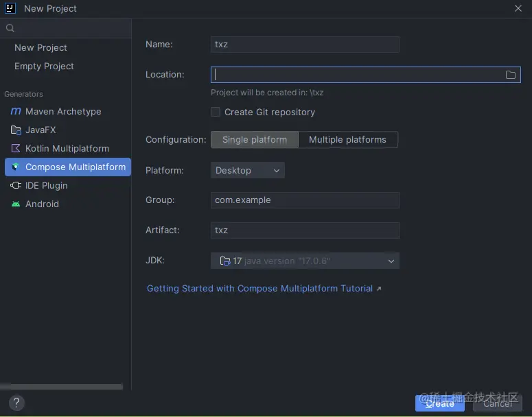Click the Maven Archetype icon

(16, 111)
